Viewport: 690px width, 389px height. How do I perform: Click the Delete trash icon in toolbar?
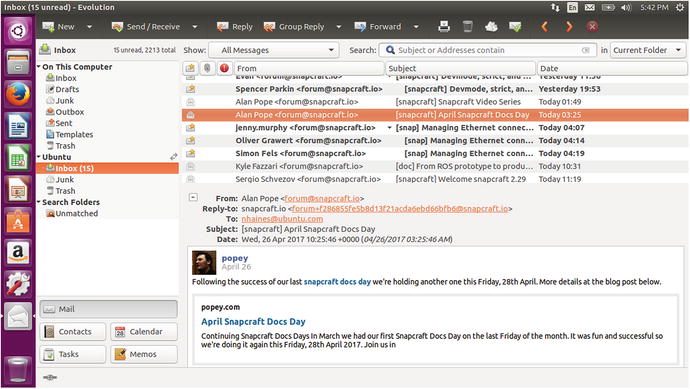[x=468, y=27]
